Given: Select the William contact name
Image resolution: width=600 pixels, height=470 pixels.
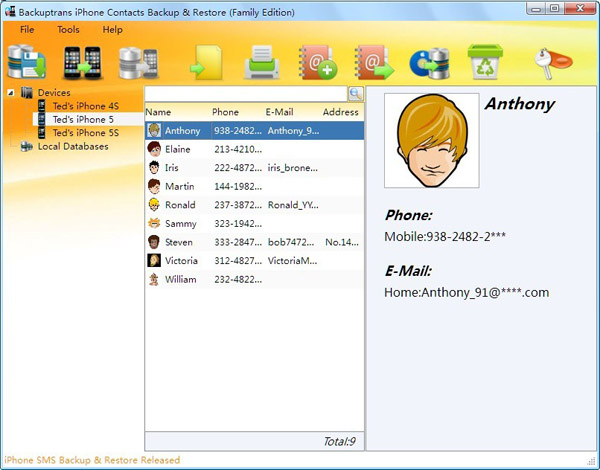Looking at the screenshot, I should (181, 279).
